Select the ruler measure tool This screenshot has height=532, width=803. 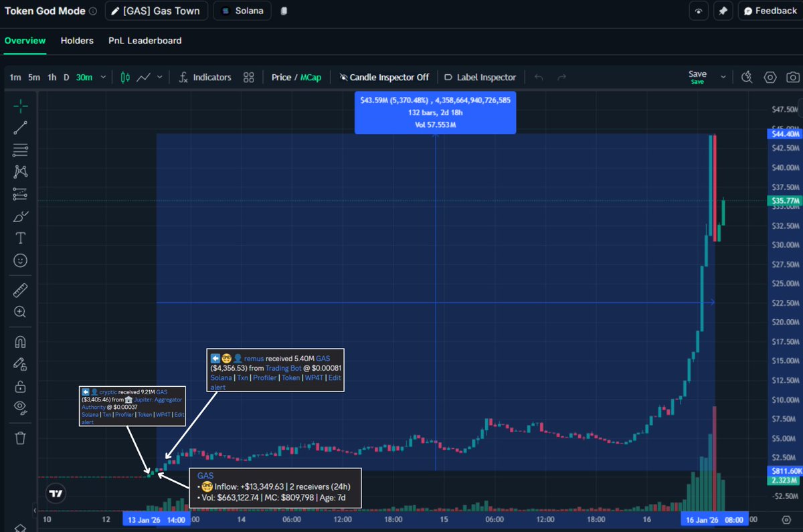20,290
